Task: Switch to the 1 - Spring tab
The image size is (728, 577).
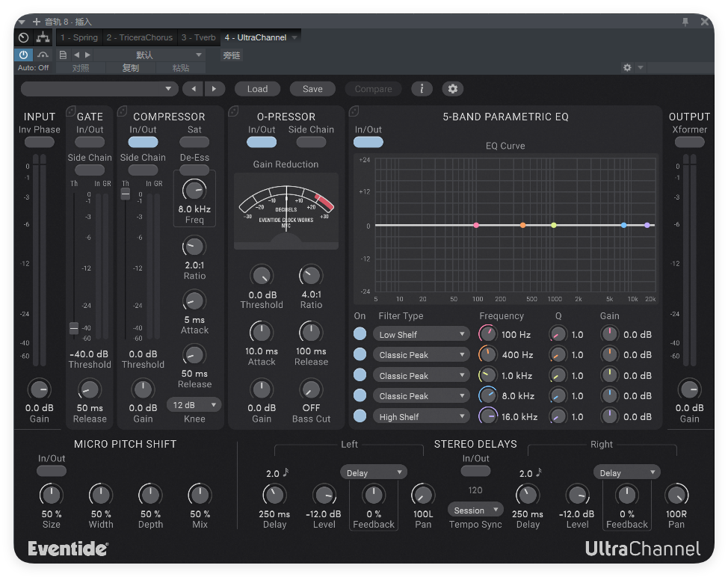Action: coord(79,37)
